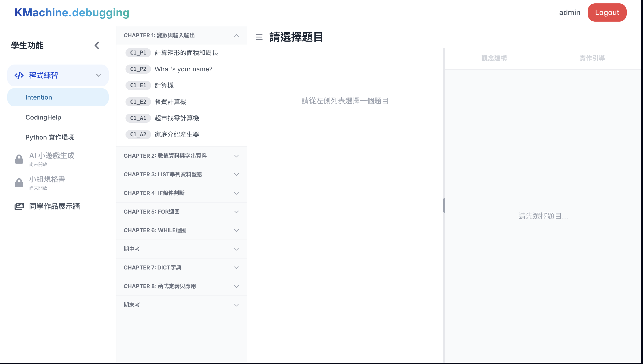
Task: Click the gallery icon beside 同學作品展示牆
Action: 19,206
